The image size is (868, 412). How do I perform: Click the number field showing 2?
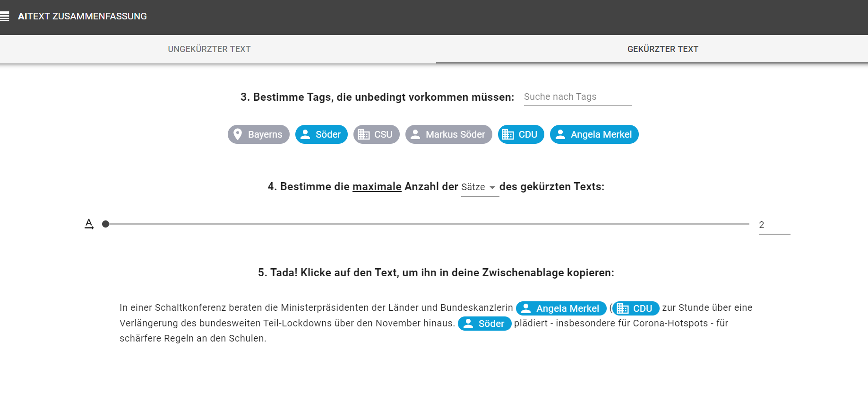(773, 225)
